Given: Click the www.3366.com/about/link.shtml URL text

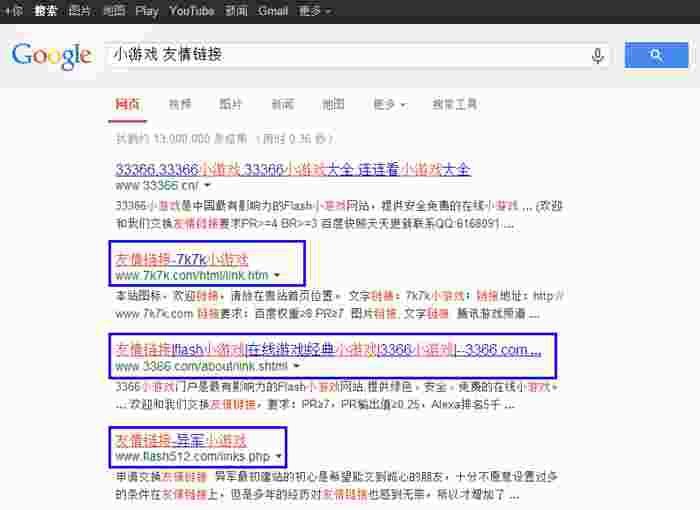Looking at the screenshot, I should (x=201, y=366).
